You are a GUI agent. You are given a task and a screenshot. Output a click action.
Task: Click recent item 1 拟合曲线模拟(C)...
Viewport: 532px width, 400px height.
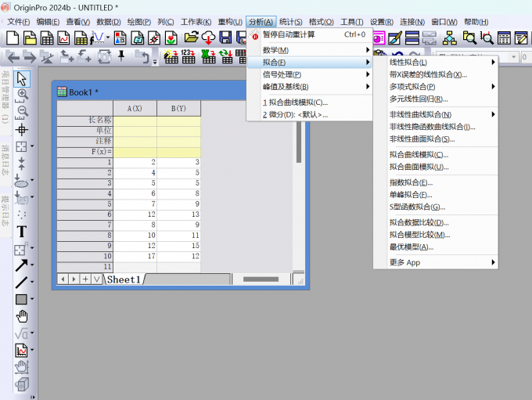pyautogui.click(x=310, y=103)
